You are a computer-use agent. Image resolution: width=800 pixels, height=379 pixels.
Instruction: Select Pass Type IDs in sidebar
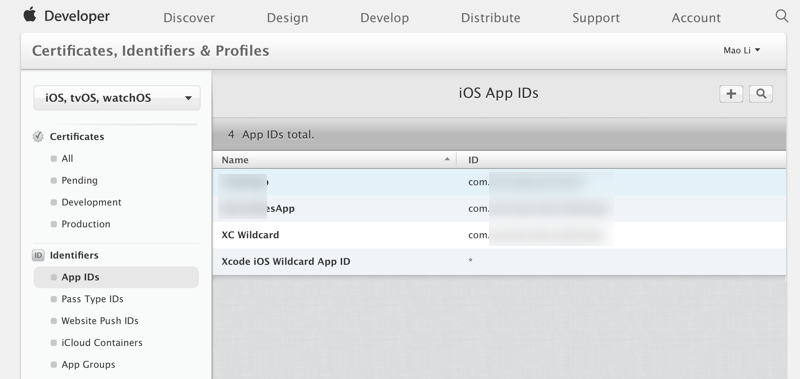tap(92, 299)
